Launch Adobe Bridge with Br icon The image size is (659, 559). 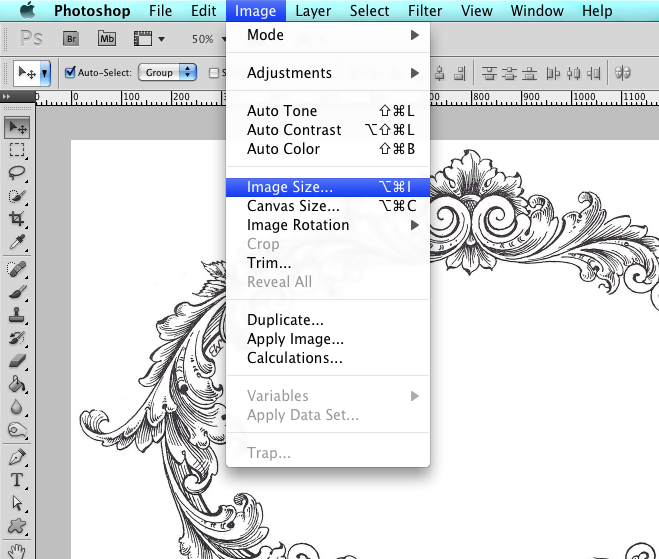pos(71,39)
